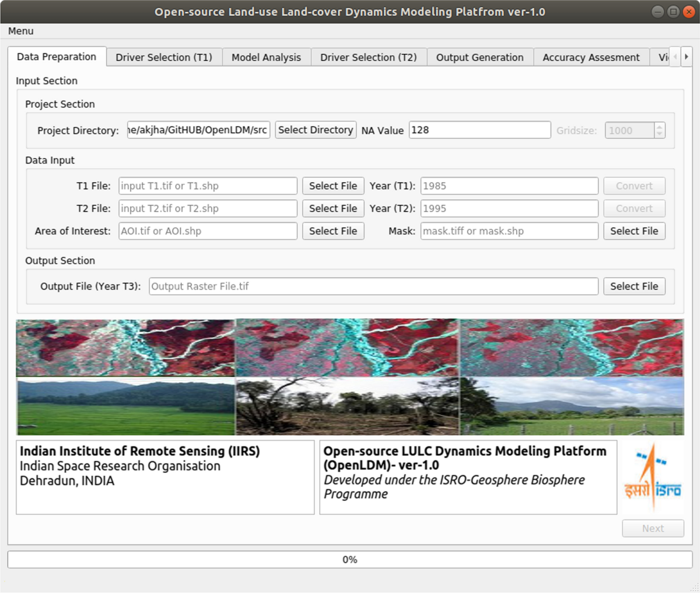Screen dimensions: 700x593
Task: Click the 0% progress bar
Action: pyautogui.click(x=350, y=559)
